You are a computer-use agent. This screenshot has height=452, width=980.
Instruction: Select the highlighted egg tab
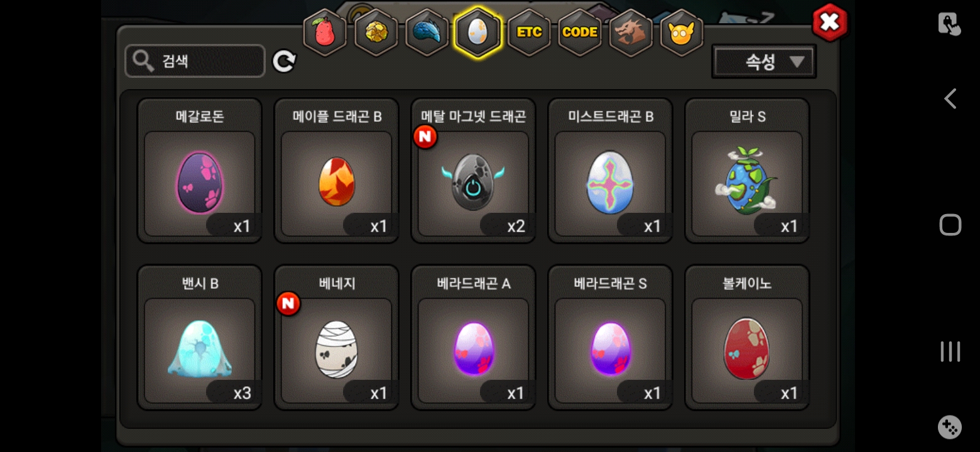(x=477, y=32)
